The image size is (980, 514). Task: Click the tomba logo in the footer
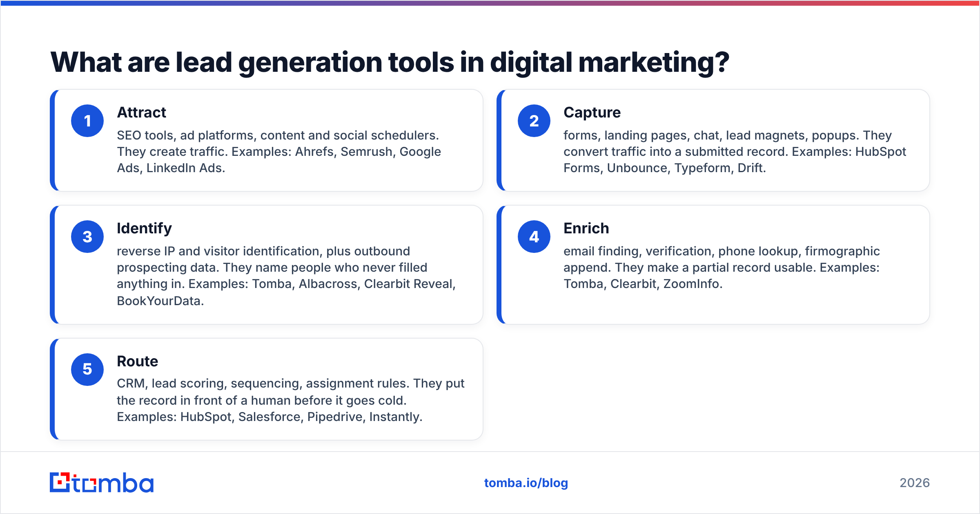102,483
